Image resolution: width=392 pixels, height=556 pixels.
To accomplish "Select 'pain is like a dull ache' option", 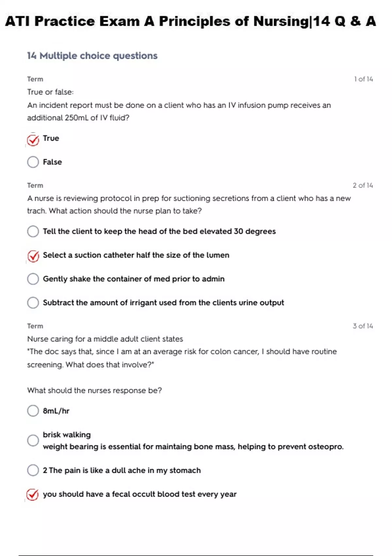I will click(x=33, y=470).
